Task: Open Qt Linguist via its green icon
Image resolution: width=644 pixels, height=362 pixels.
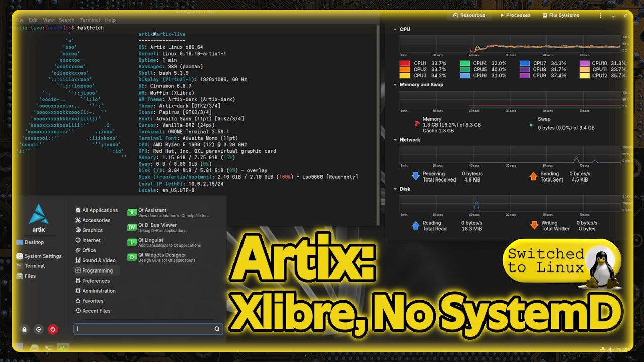Action: (x=132, y=242)
